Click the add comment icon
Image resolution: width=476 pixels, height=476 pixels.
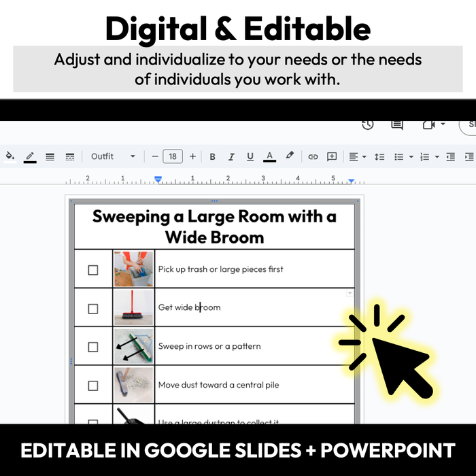pyautogui.click(x=332, y=156)
